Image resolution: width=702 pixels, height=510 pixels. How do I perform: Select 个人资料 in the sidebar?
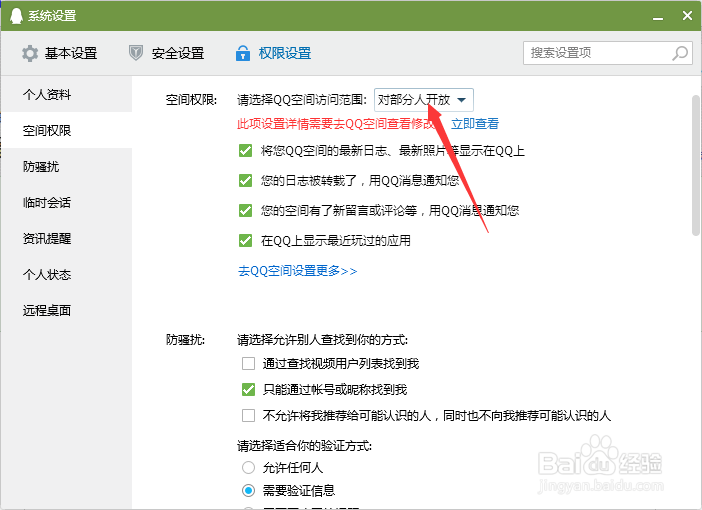pyautogui.click(x=66, y=94)
